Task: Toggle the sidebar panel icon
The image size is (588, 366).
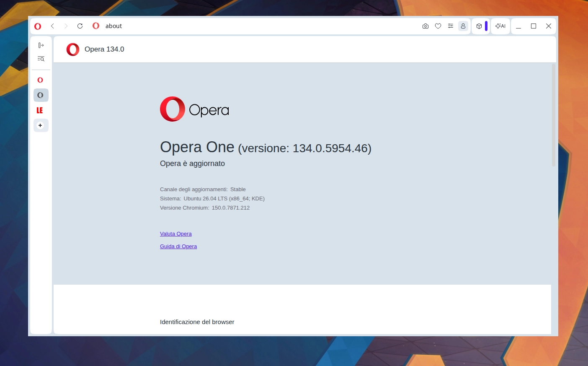Action: (41, 45)
